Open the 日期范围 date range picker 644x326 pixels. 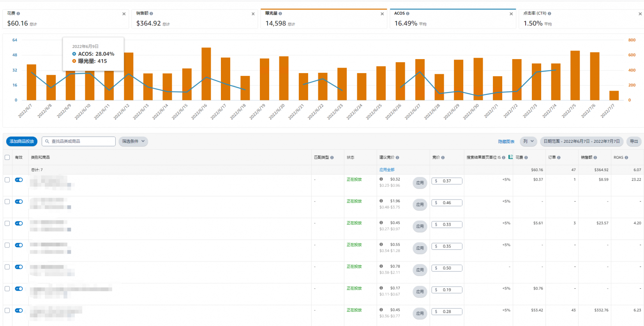click(582, 142)
